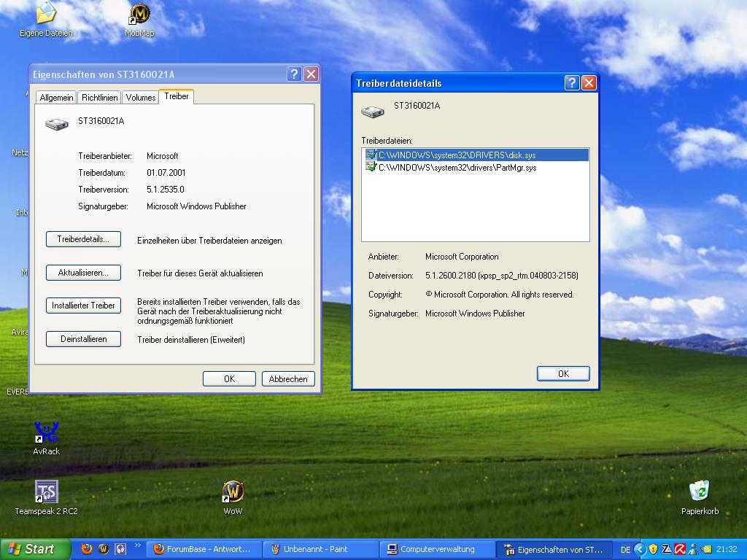Image resolution: width=747 pixels, height=560 pixels.
Task: Click the Firefox quick launch icon
Action: [x=87, y=549]
